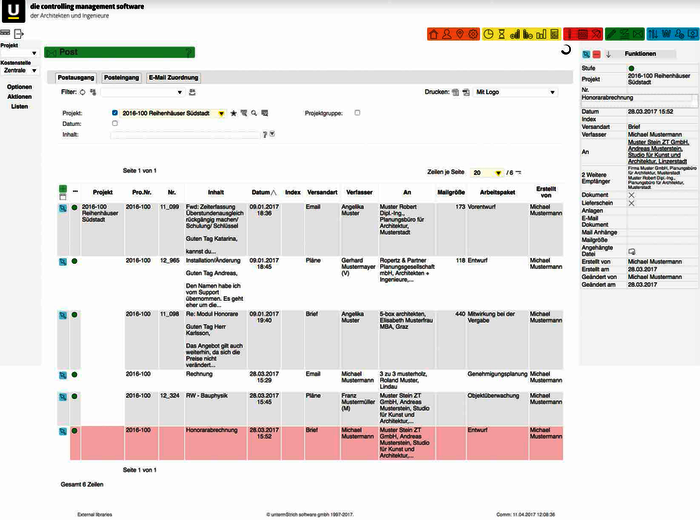Expand options arrow beside Inhalt field
This screenshot has height=520, width=700.
(272, 134)
